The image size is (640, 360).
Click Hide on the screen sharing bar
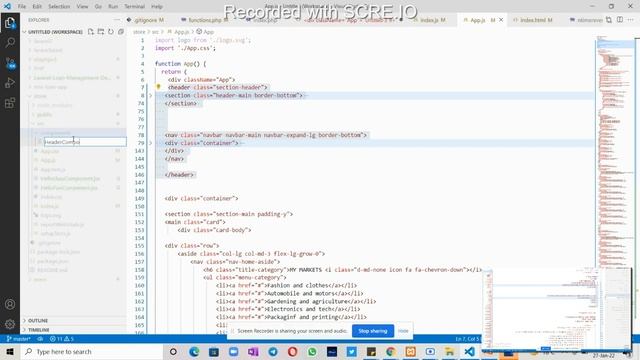[x=403, y=331]
